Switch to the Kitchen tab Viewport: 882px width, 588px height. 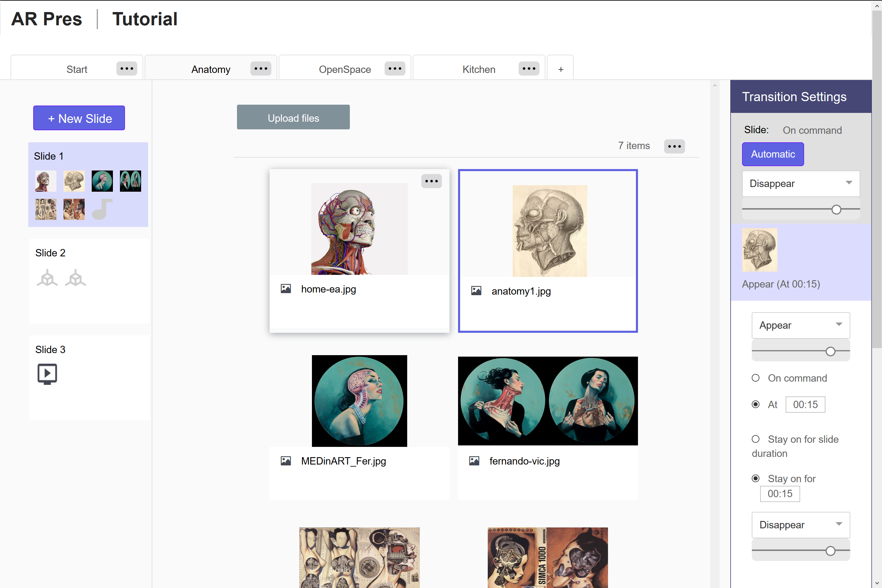[478, 68]
